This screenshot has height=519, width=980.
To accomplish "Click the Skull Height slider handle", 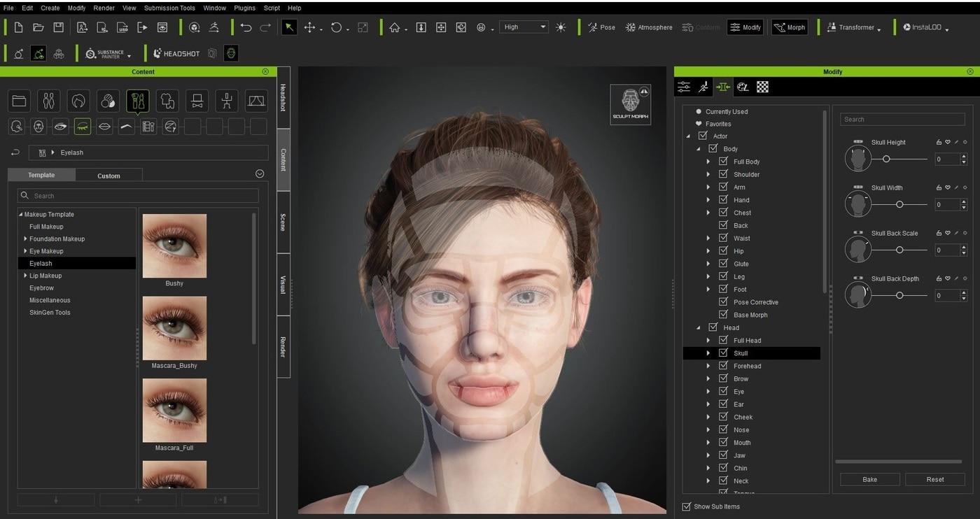I will [886, 159].
